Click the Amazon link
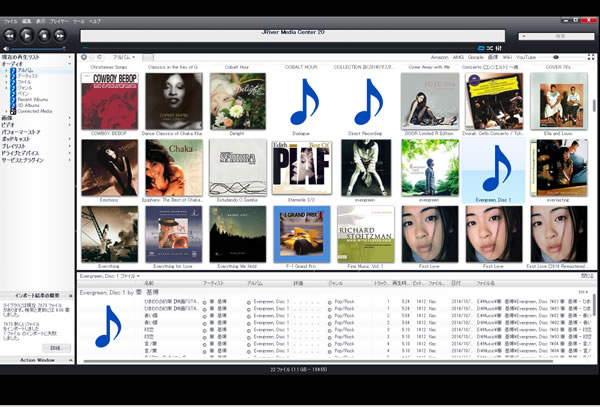600x407 pixels. point(438,58)
